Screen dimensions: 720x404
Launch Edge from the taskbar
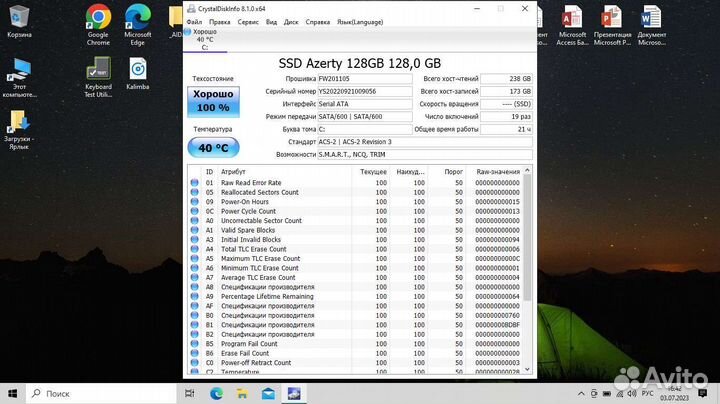coord(216,393)
